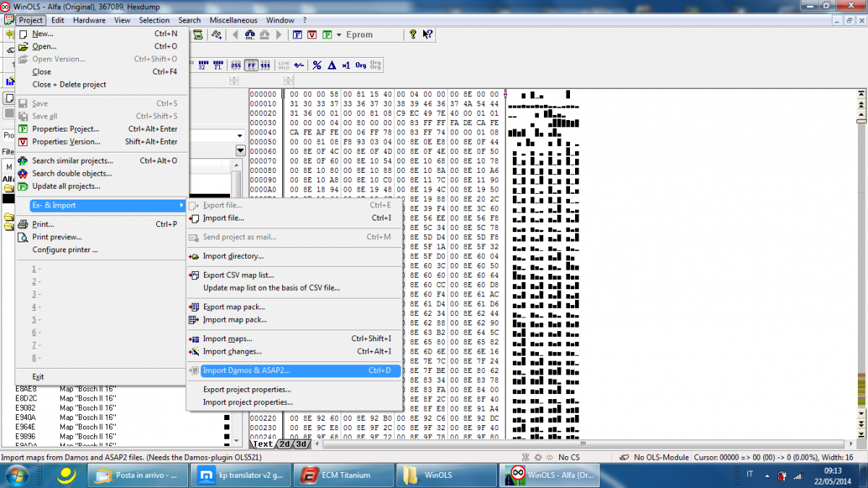This screenshot has width=868, height=488.
Task: Click the No CS status text
Action: 569,457
